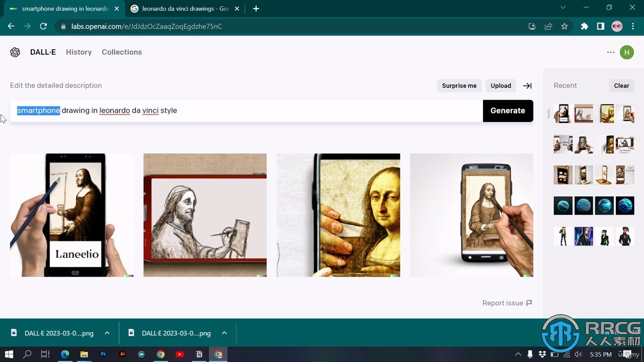Open the Windows Start menu
Viewport: 644px width, 362px height.
point(9,354)
